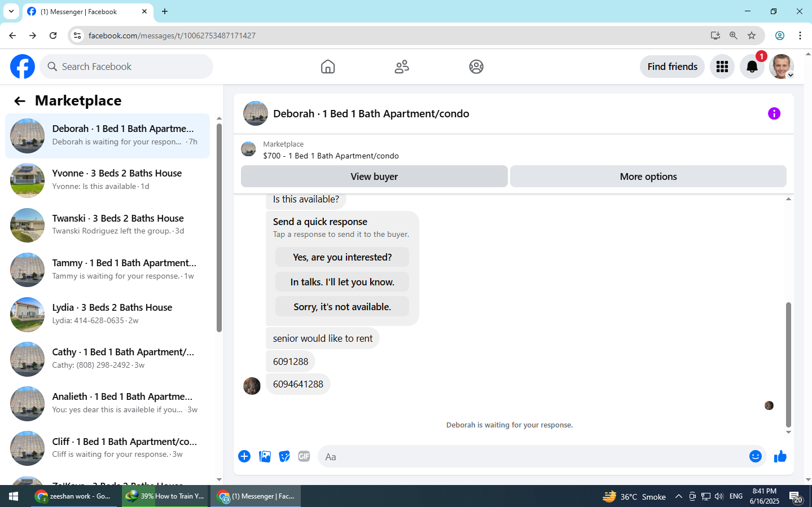812x507 pixels.
Task: Click the Chrome tab search dropdown arrow
Action: (11, 11)
